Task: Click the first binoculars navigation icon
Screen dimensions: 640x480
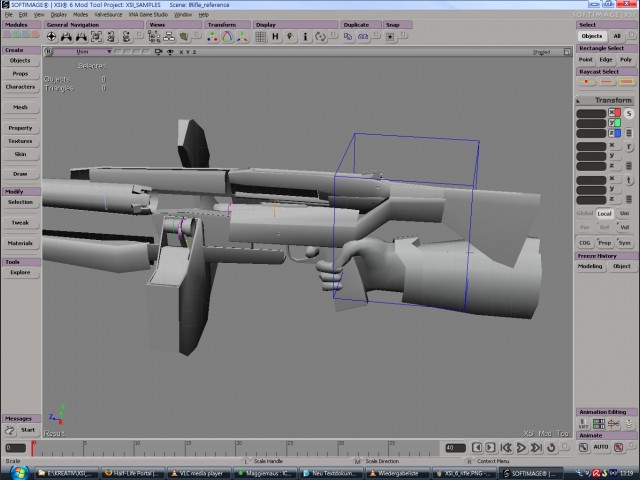Action: [x=66, y=37]
